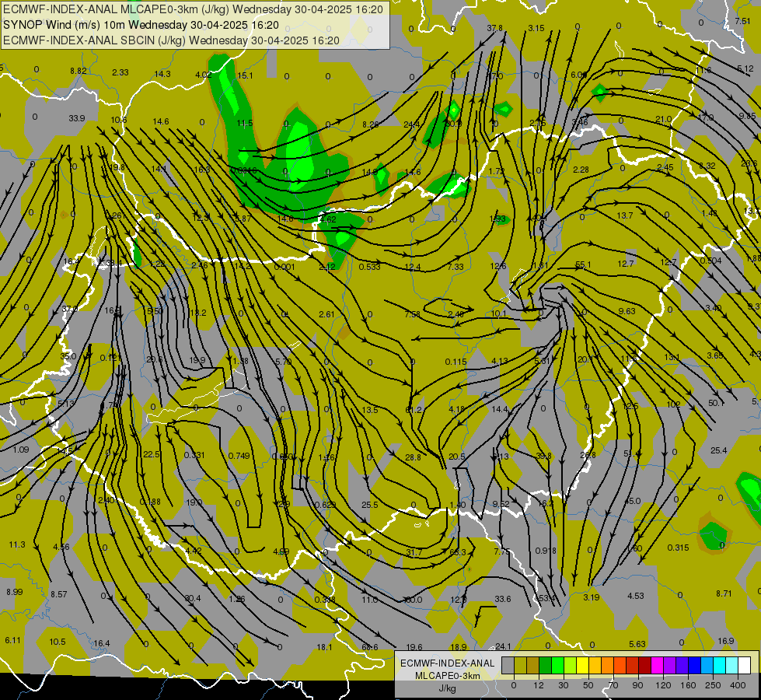Click the map value '10.5'
Image resolution: width=761 pixels, height=700 pixels.
[x=58, y=642]
